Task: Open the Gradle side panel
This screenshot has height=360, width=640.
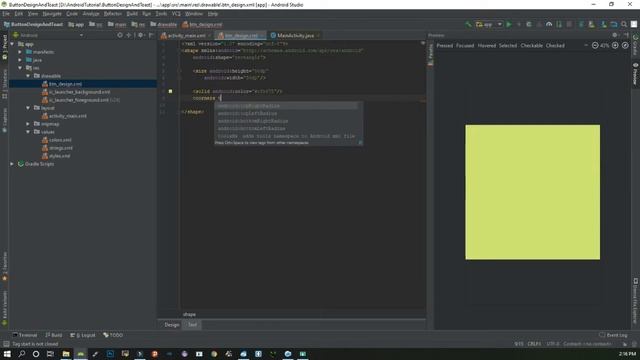Action: pyautogui.click(x=636, y=45)
